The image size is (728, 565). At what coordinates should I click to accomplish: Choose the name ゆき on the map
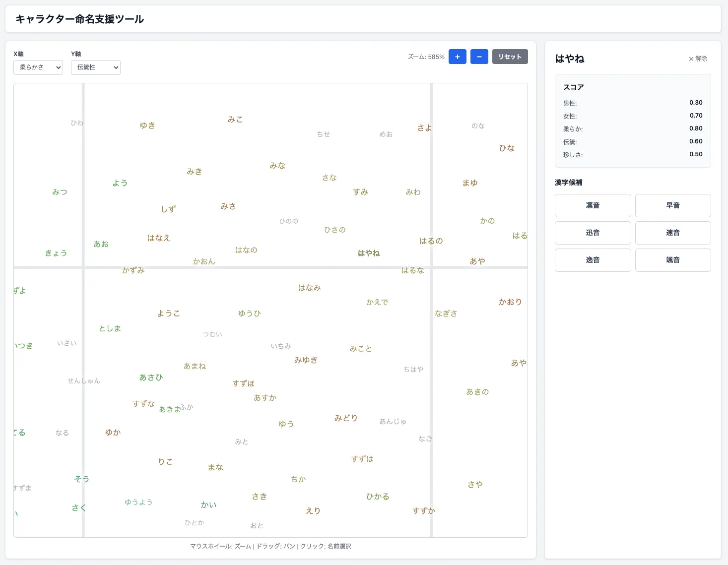coord(147,126)
